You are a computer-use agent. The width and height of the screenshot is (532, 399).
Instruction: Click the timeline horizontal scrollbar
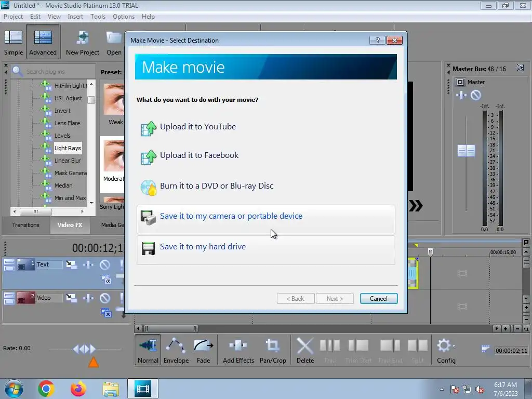170,328
